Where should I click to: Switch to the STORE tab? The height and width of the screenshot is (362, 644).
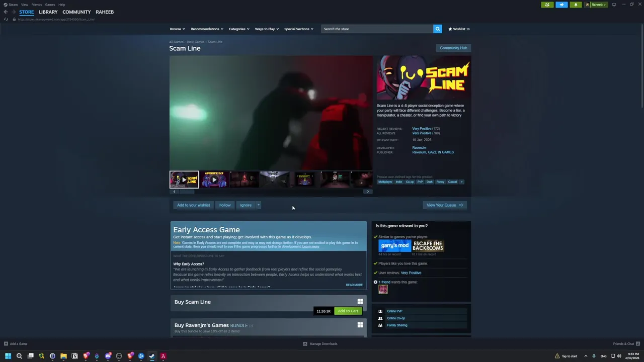(x=27, y=12)
